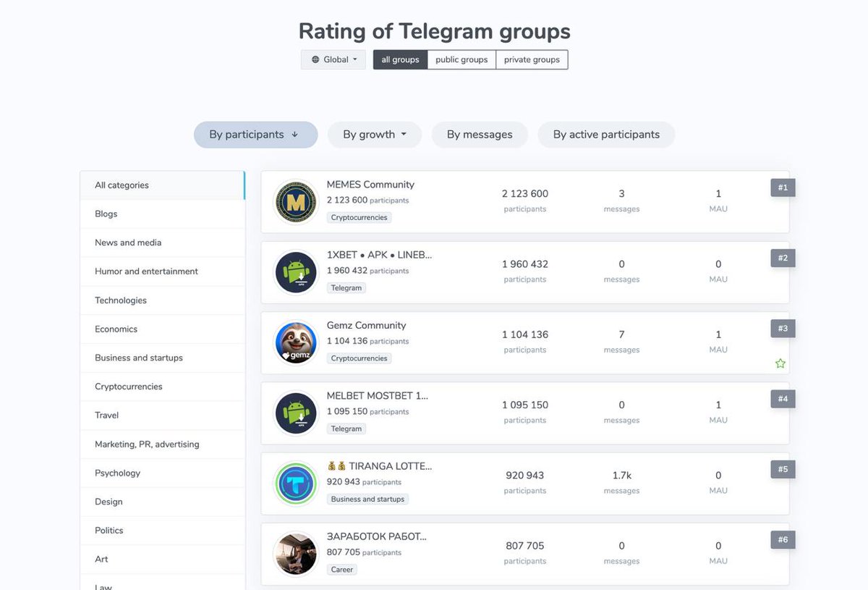Click the TIRANGA LOTTERY circular T logo

coord(295,482)
